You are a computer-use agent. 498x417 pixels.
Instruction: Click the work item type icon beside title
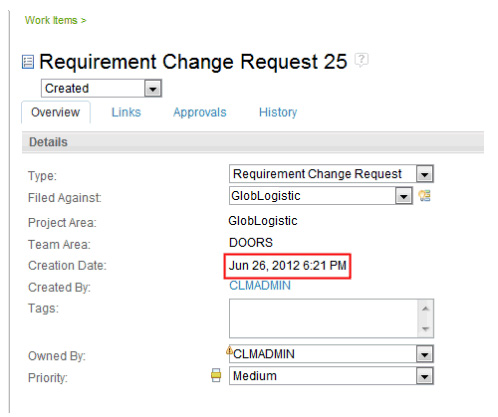pos(28,62)
